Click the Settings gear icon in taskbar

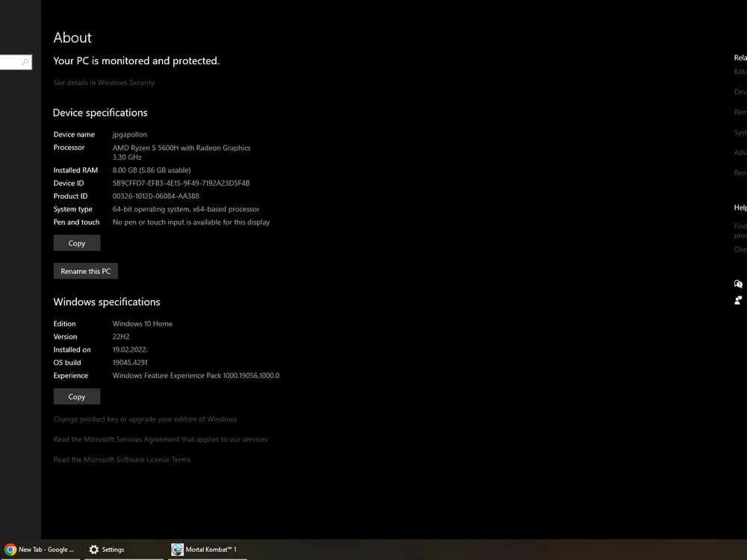(x=93, y=550)
